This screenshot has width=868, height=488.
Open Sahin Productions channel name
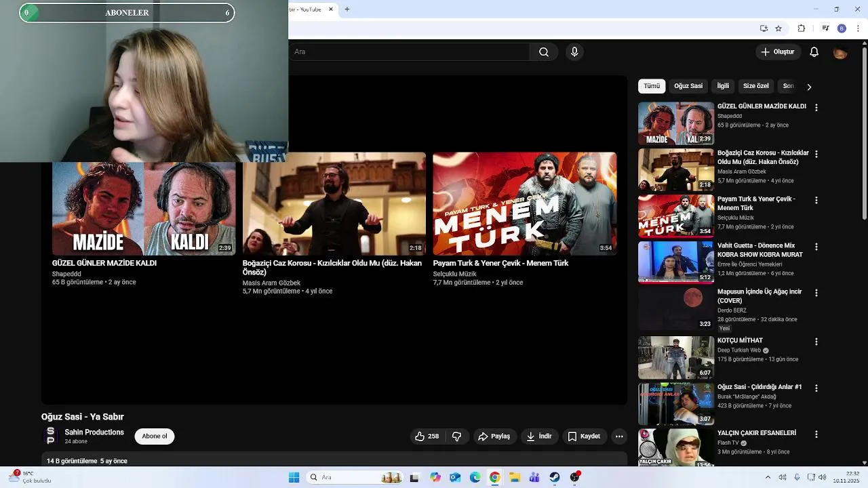point(94,432)
